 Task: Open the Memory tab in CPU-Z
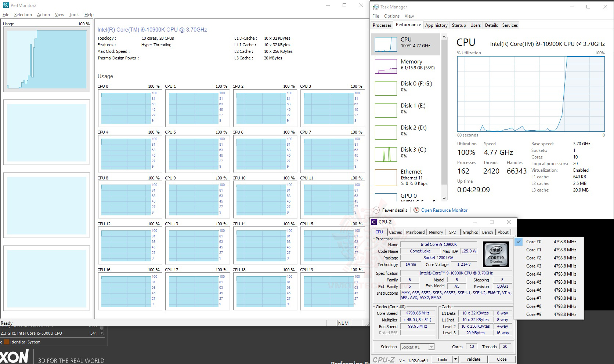click(436, 232)
